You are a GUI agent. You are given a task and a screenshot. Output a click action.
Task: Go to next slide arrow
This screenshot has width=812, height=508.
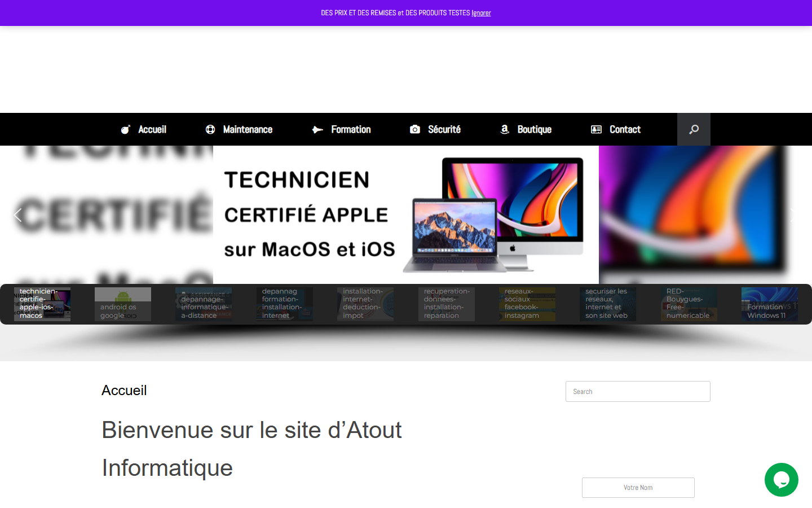pyautogui.click(x=794, y=215)
